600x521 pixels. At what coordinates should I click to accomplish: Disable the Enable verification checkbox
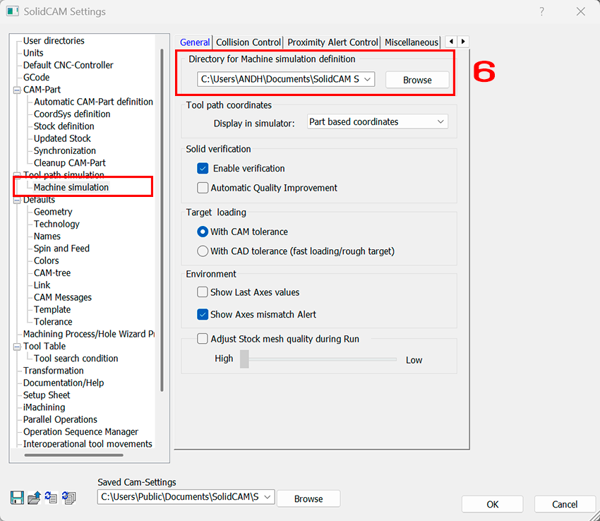202,168
